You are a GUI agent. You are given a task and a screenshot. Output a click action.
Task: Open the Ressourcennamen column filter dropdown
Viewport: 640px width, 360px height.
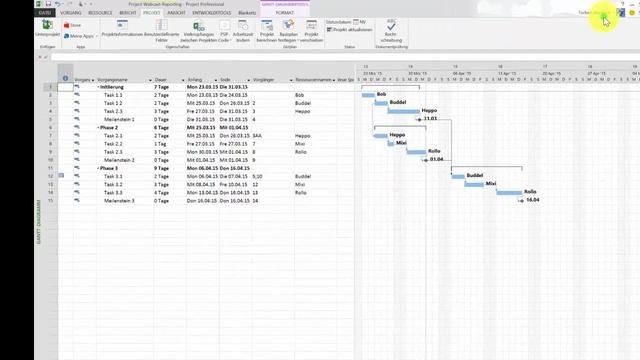click(x=333, y=80)
